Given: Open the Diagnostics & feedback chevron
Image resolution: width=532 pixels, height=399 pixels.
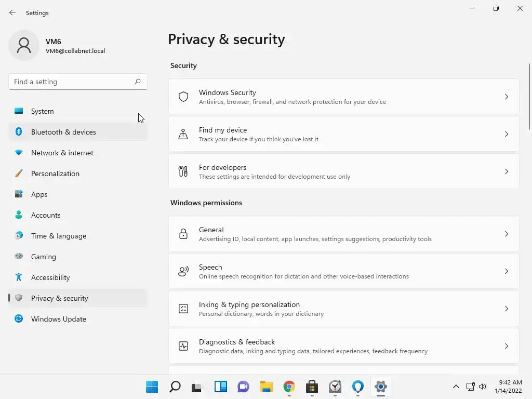Looking at the screenshot, I should click(506, 346).
